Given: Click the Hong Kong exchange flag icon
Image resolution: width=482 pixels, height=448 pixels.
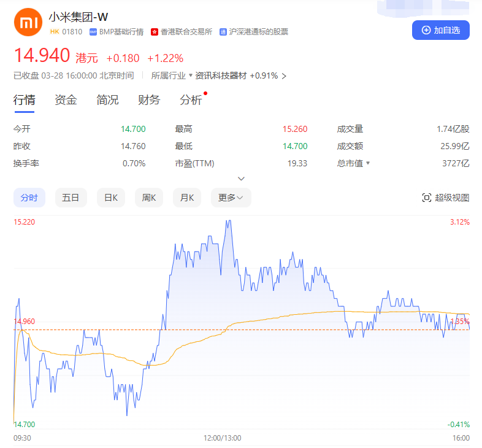Looking at the screenshot, I should (x=155, y=32).
